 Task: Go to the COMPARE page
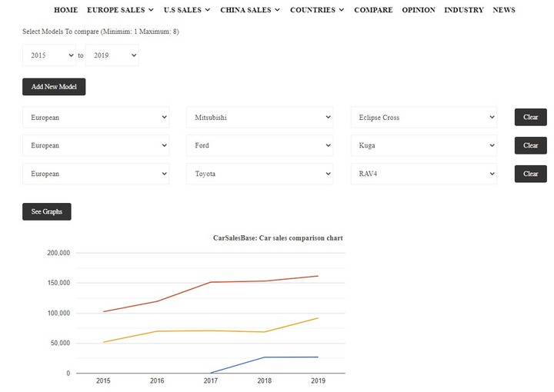[373, 10]
